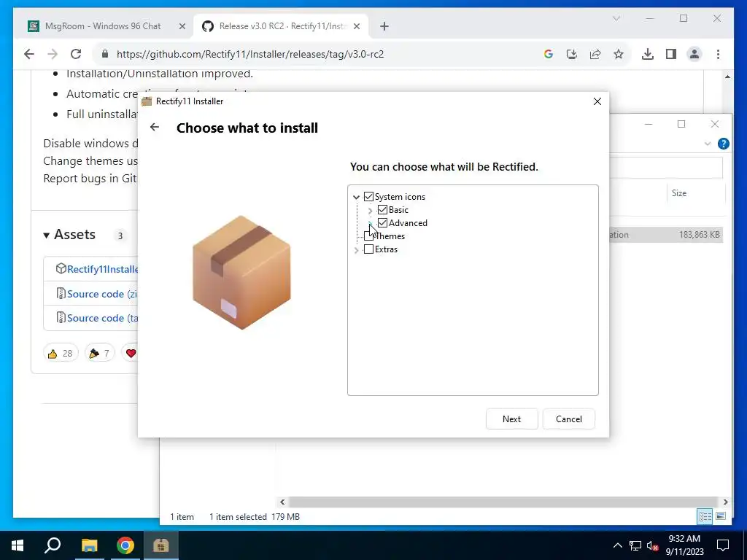Click the Chrome address bar URL
The width and height of the screenshot is (747, 560).
[x=250, y=54]
